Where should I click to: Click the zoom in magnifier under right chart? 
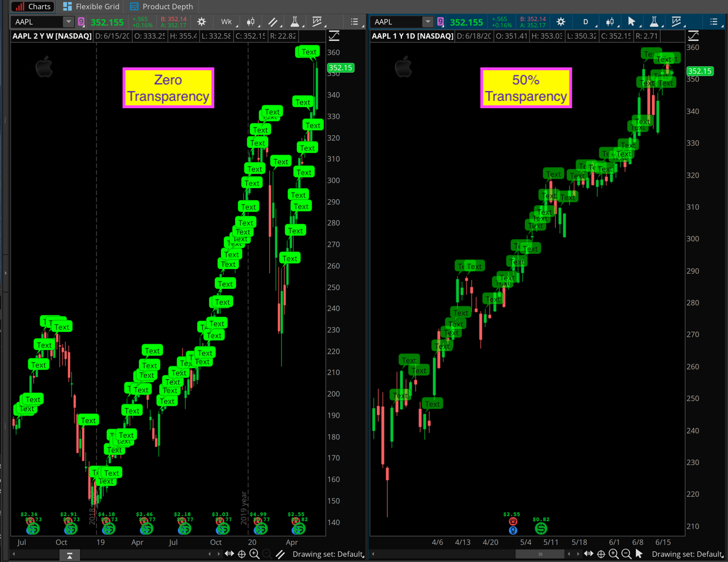tap(614, 554)
